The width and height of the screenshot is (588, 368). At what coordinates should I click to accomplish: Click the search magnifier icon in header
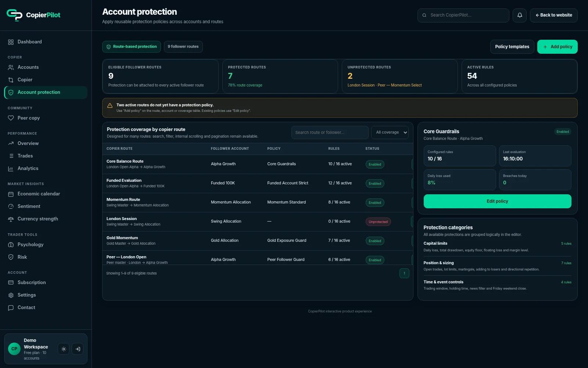click(424, 15)
